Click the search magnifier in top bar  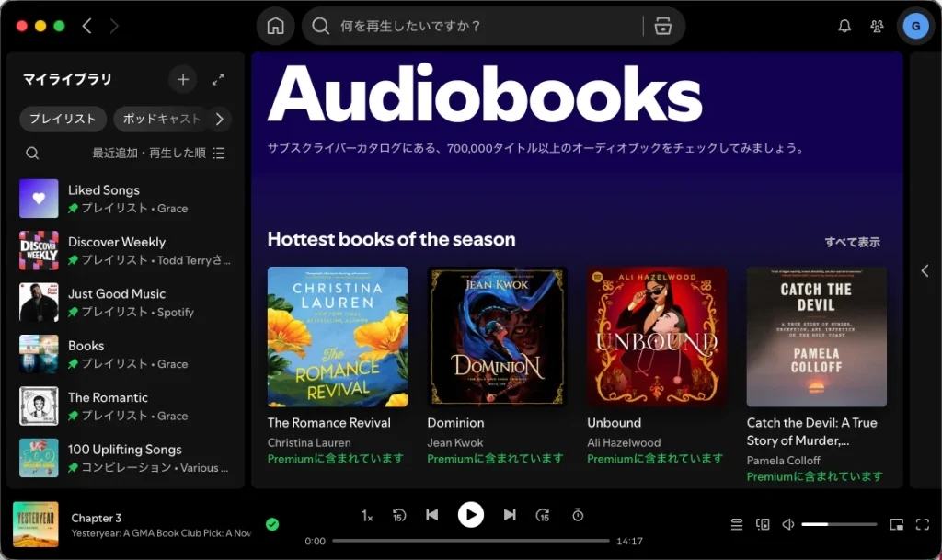coord(321,26)
